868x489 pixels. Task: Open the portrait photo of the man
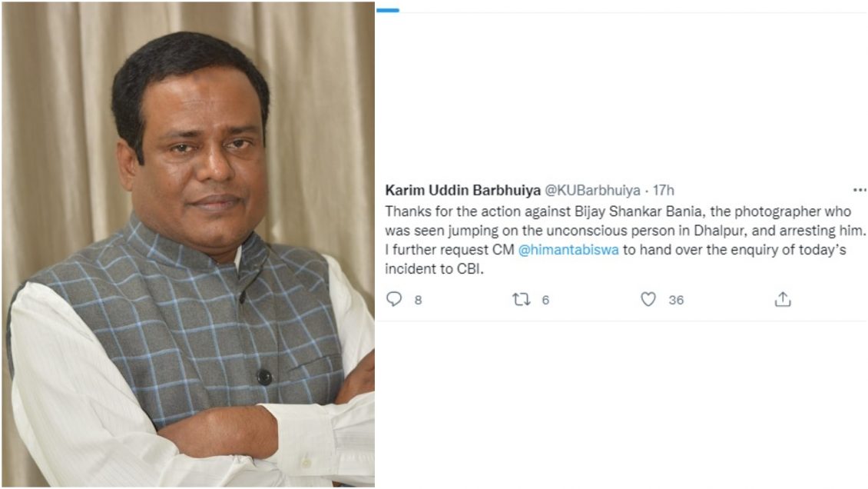pyautogui.click(x=188, y=244)
